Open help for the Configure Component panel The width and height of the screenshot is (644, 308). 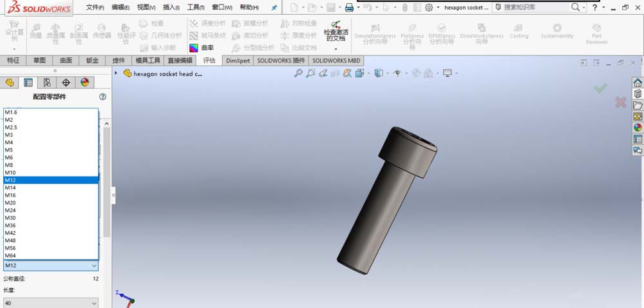coord(102,97)
